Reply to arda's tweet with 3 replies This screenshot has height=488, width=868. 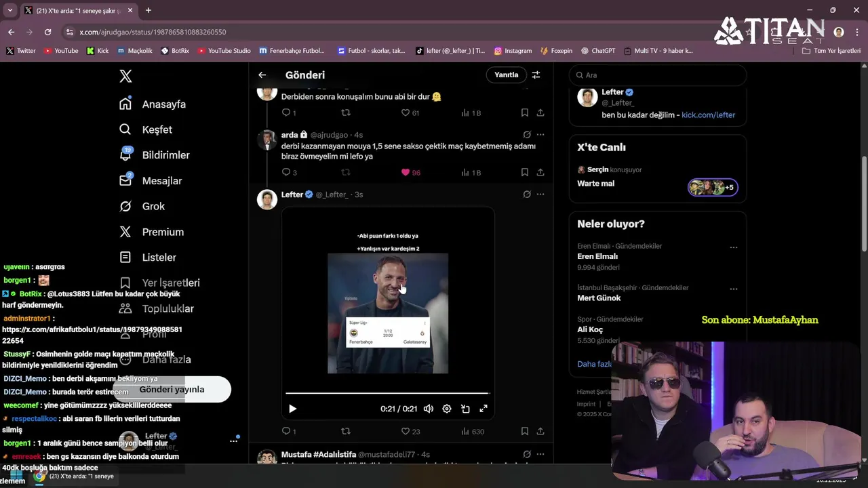(290, 172)
